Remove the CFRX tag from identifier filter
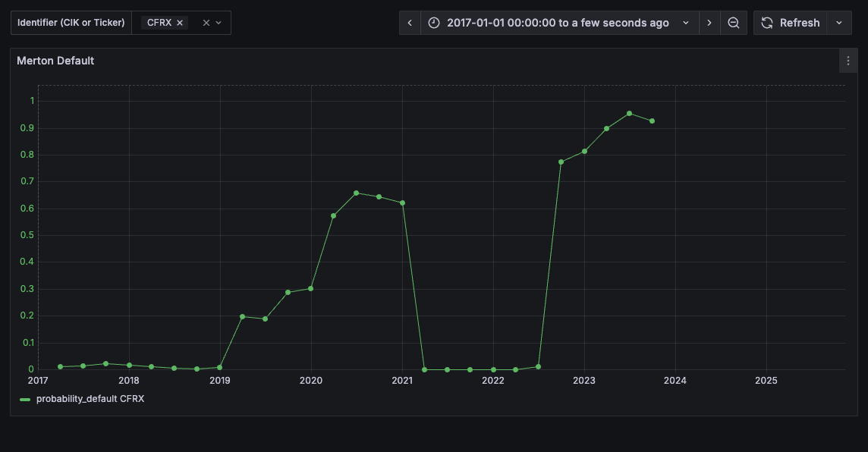Screen dimensions: 868x452 [180, 23]
